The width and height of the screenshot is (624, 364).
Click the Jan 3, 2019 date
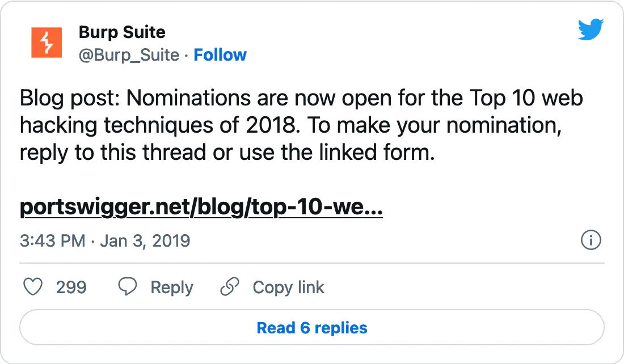coord(145,241)
